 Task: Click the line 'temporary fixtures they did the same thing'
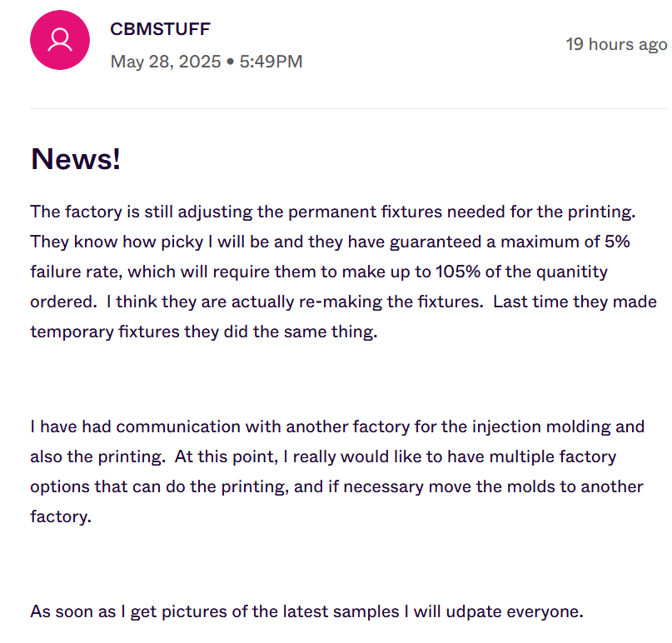(203, 331)
